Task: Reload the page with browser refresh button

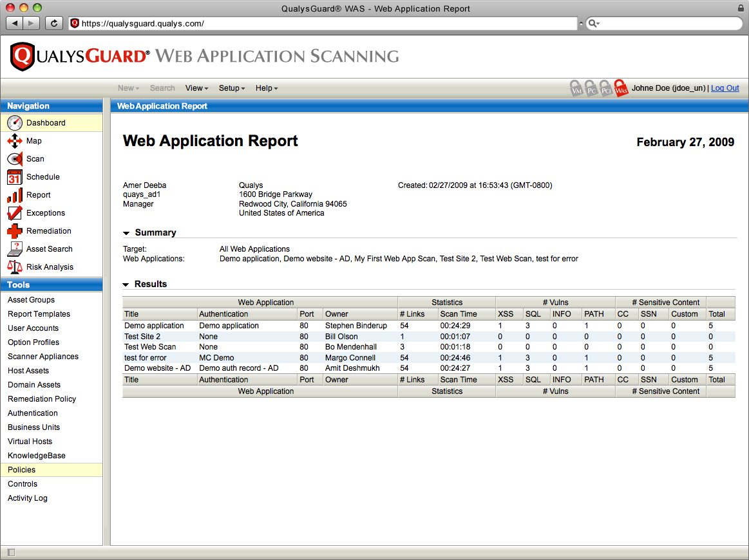Action: (54, 23)
